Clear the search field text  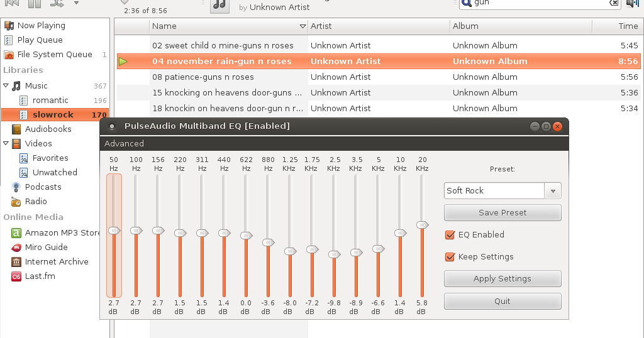coord(614,3)
